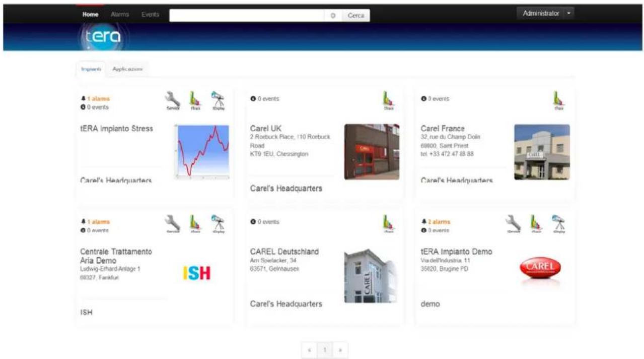
Task: Click the tERA logo in header
Action: [x=103, y=38]
